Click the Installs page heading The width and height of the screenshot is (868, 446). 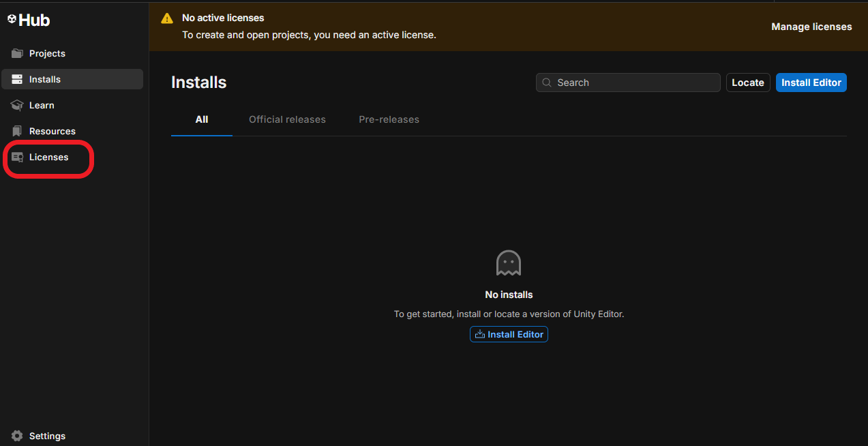pos(198,83)
